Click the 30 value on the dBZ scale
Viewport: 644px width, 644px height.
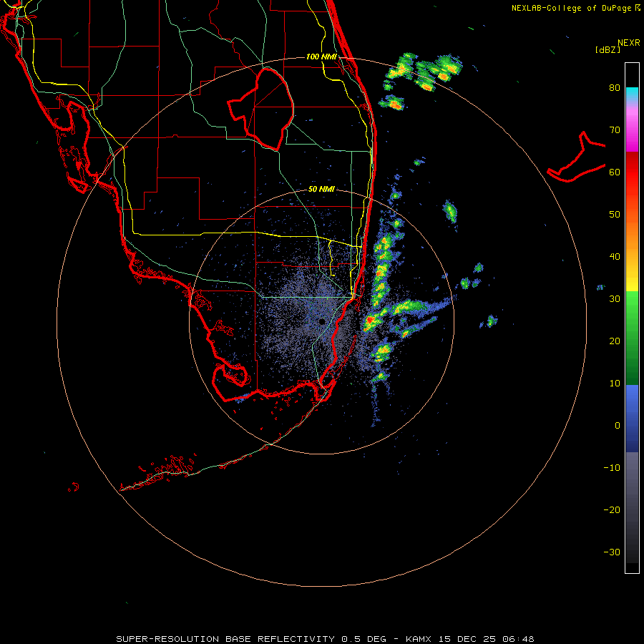(x=615, y=299)
